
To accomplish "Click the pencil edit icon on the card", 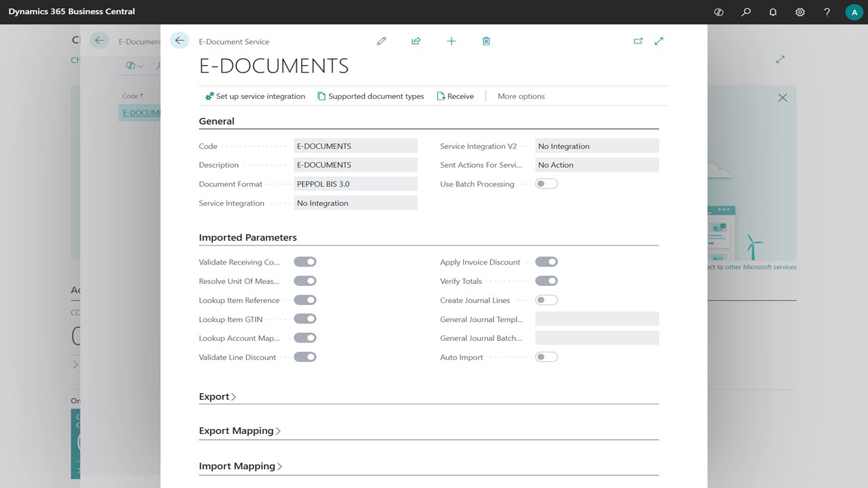I will tap(382, 41).
